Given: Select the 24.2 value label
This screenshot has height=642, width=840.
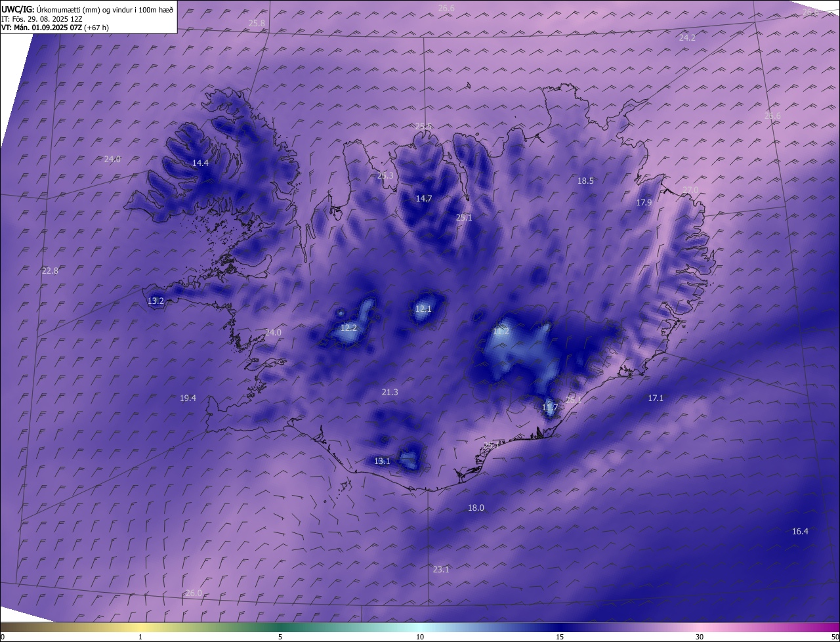Looking at the screenshot, I should tap(687, 38).
